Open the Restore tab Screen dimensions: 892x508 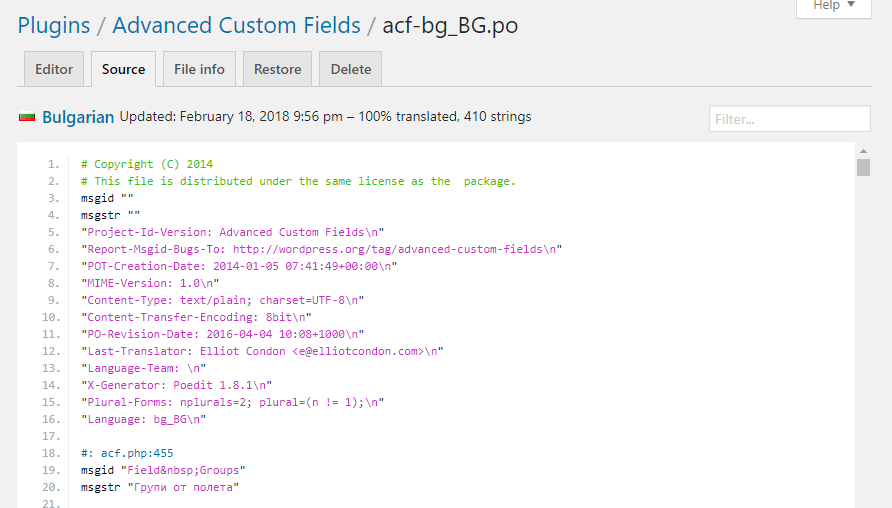(x=277, y=69)
